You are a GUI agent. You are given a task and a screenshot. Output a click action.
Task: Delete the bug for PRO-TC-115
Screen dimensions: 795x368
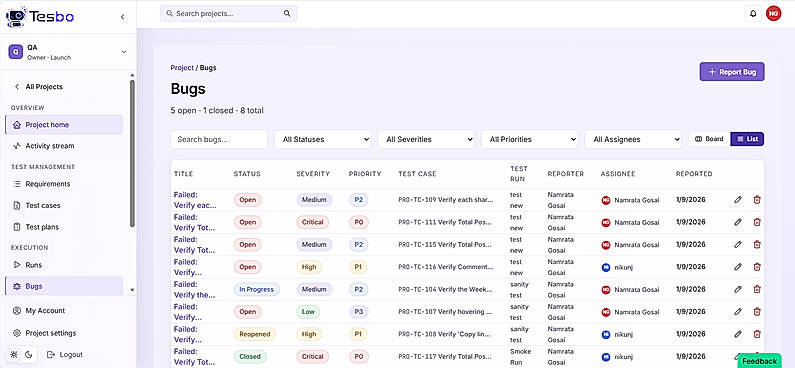[x=757, y=244]
